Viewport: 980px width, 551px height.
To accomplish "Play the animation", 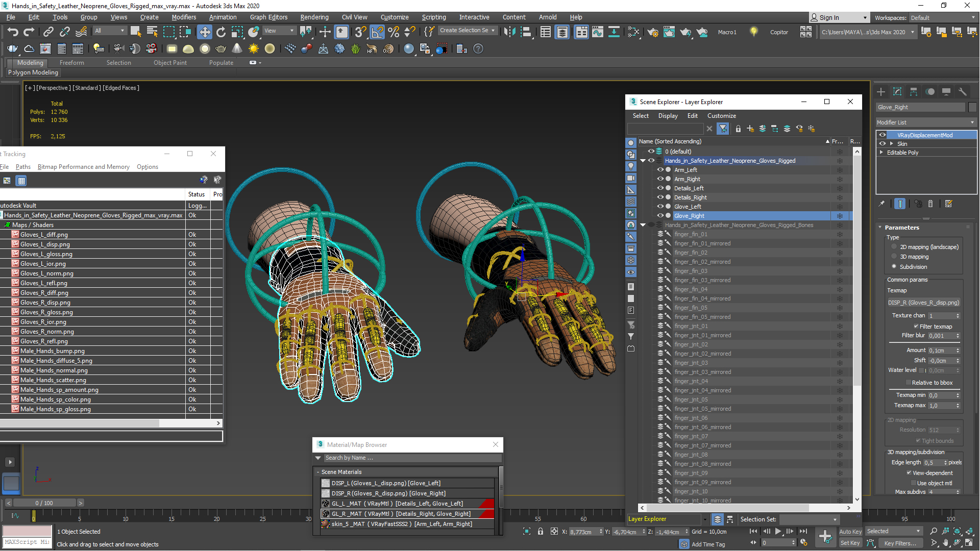I will pos(778,531).
